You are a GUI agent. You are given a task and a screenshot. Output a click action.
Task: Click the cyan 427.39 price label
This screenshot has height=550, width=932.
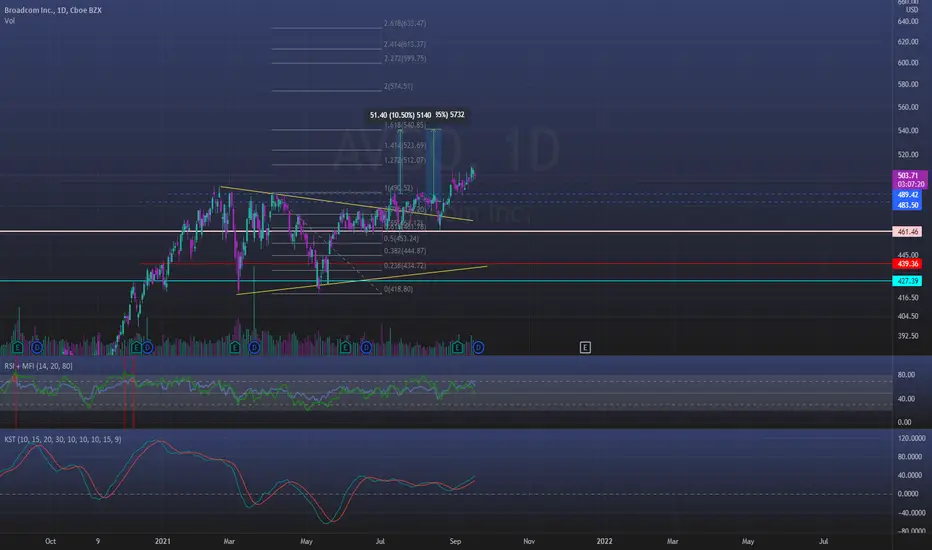tap(907, 281)
